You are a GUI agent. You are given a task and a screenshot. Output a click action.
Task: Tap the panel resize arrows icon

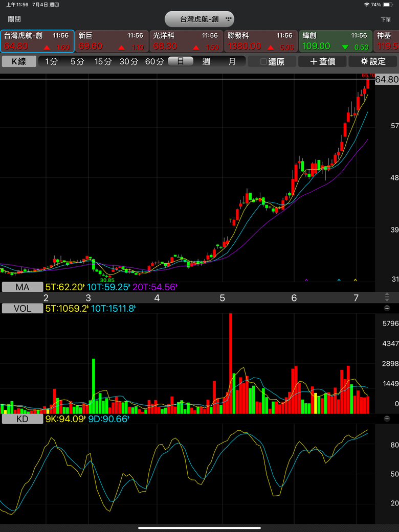(386, 297)
